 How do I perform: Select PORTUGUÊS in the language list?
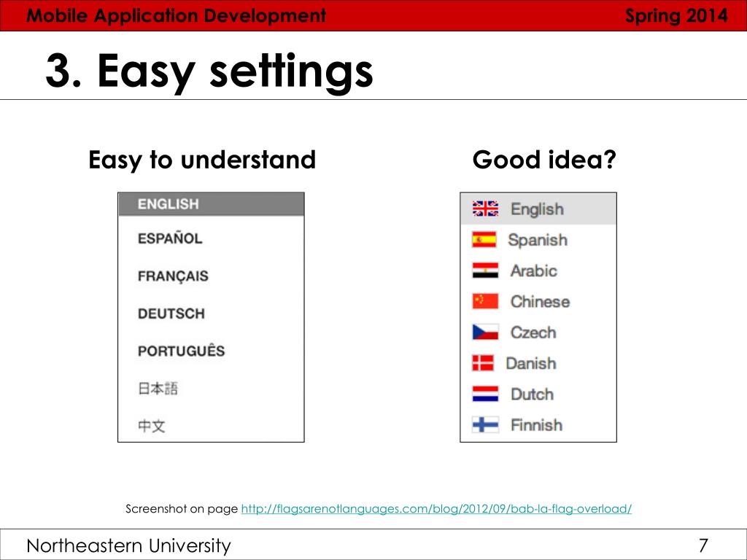tap(181, 350)
